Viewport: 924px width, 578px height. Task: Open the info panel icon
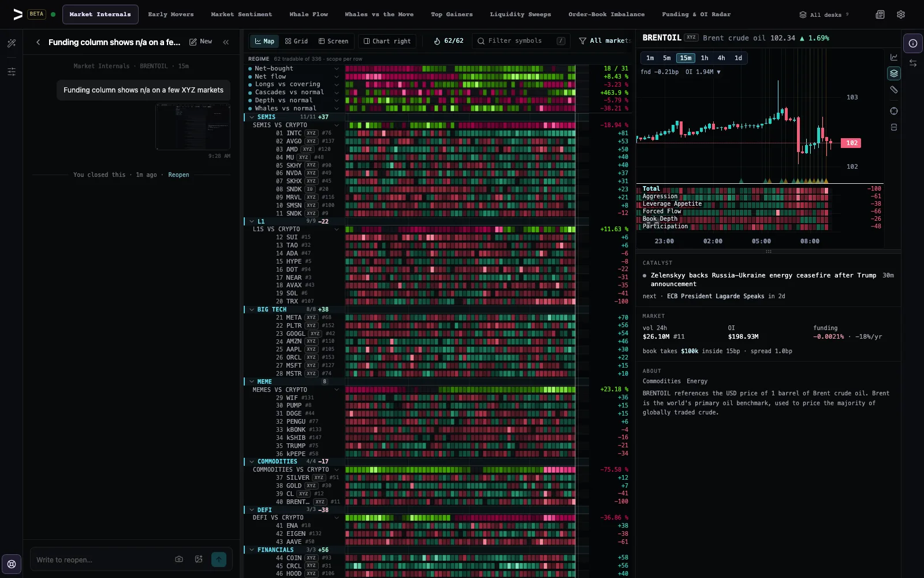click(913, 43)
